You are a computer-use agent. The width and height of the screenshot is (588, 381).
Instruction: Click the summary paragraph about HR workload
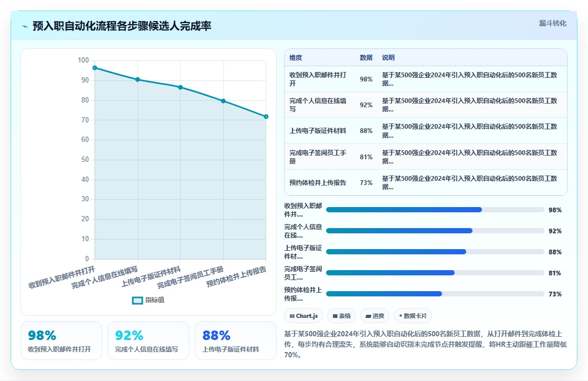[425, 344]
